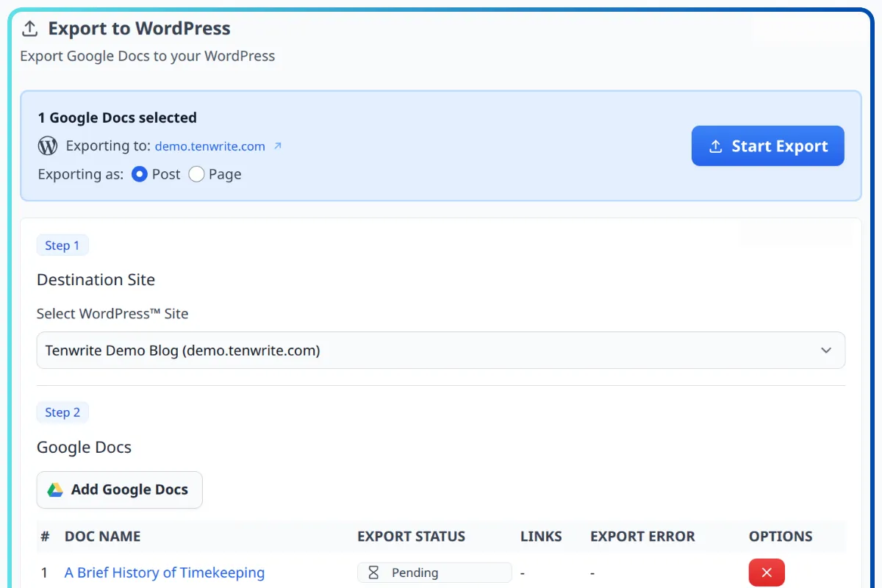Click the Step 2 badge
The width and height of the screenshot is (882, 588).
pyautogui.click(x=62, y=412)
